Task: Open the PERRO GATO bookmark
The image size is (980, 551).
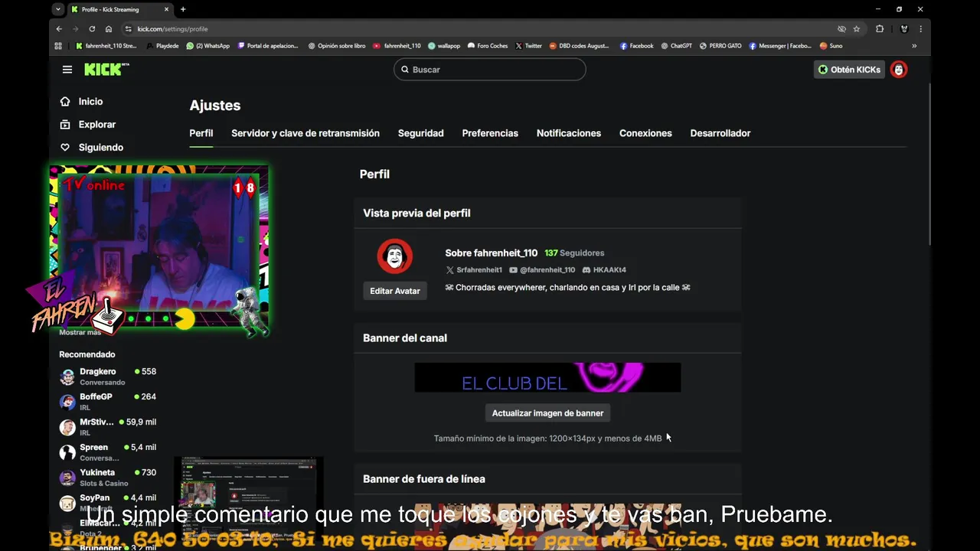Action: [720, 46]
